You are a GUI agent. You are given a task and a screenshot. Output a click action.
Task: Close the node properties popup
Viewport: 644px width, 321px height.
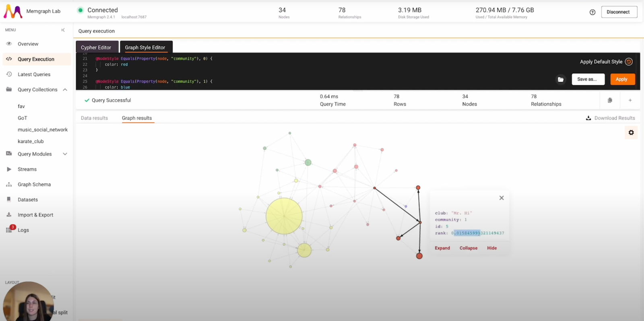[502, 198]
